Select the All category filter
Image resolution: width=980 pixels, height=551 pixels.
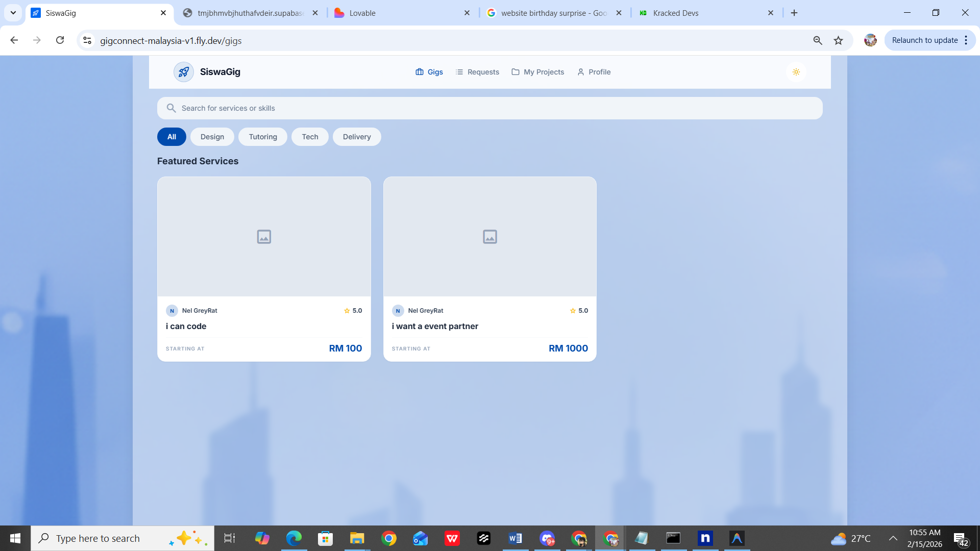pyautogui.click(x=171, y=137)
